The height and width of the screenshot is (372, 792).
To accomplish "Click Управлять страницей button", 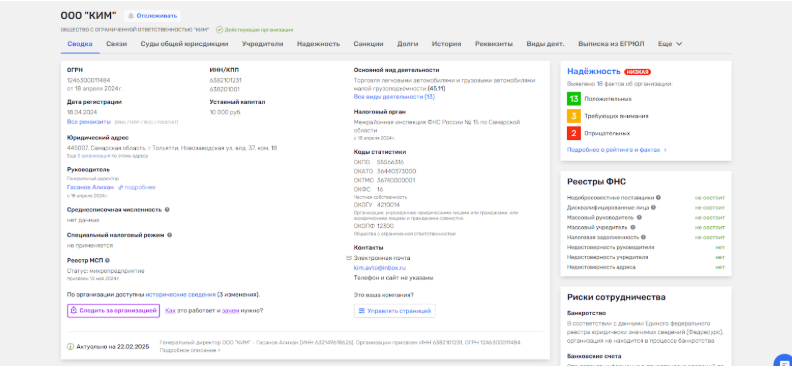I will (394, 311).
